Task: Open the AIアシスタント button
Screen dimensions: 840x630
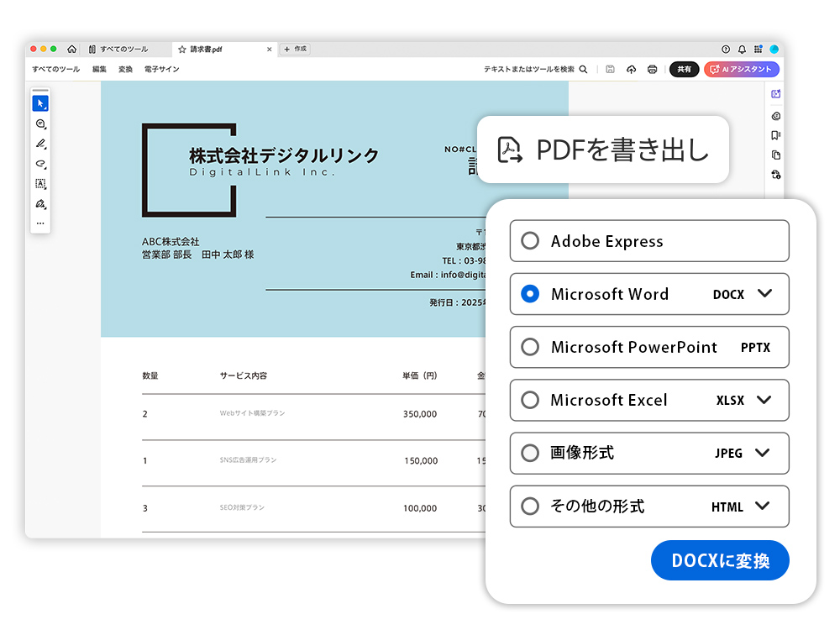Action: tap(742, 69)
